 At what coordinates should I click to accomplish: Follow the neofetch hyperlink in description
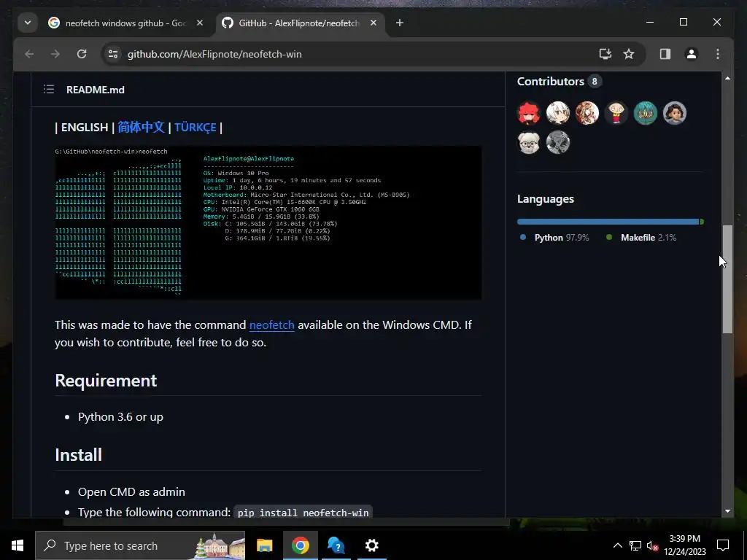point(271,324)
